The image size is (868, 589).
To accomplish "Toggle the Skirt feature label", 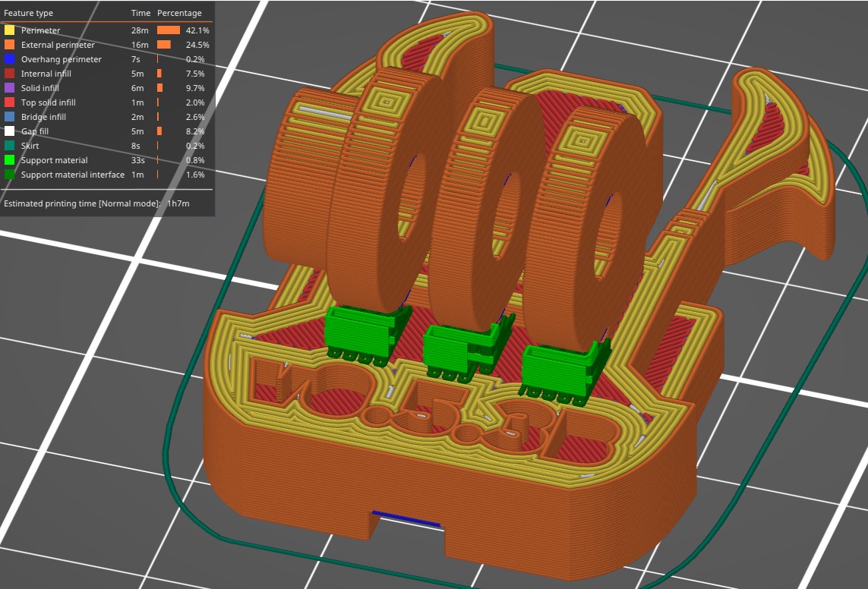I will [30, 146].
